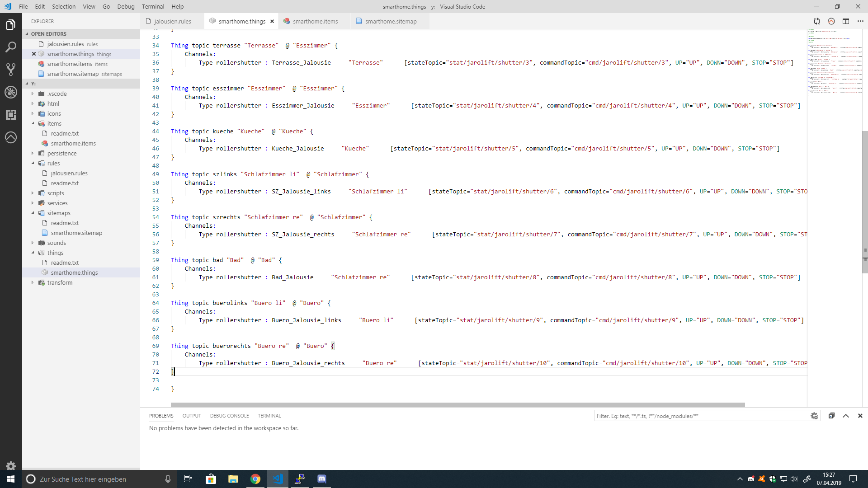The width and height of the screenshot is (868, 488).
Task: Open the File menu
Action: tap(24, 6)
